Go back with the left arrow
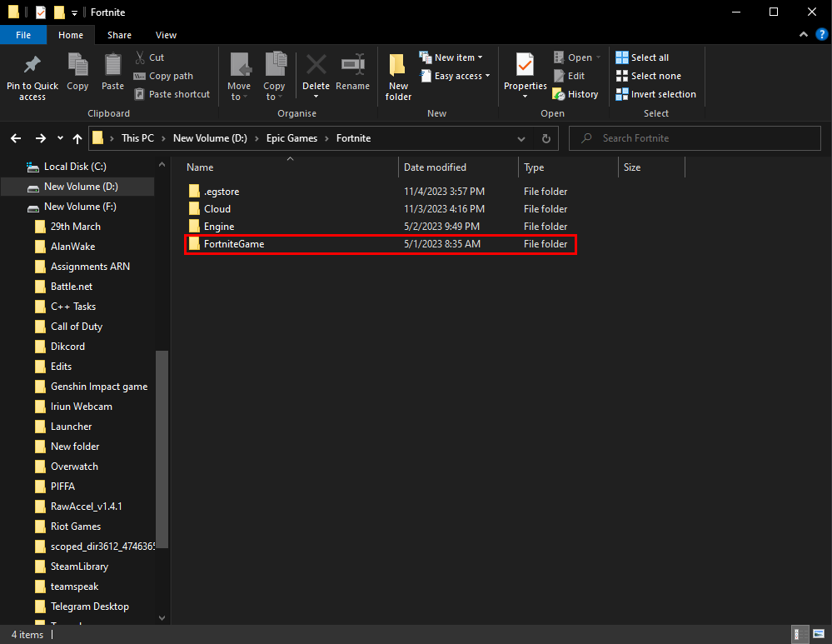The image size is (832, 644). click(16, 138)
